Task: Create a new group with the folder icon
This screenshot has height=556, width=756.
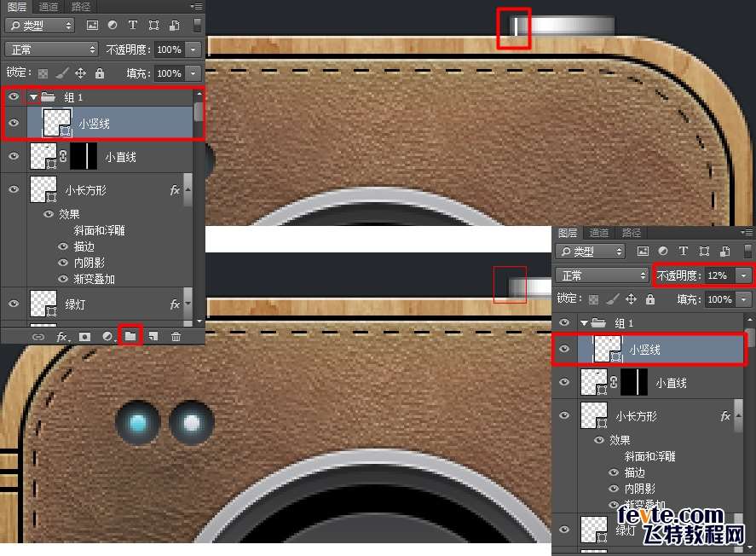Action: (130, 336)
